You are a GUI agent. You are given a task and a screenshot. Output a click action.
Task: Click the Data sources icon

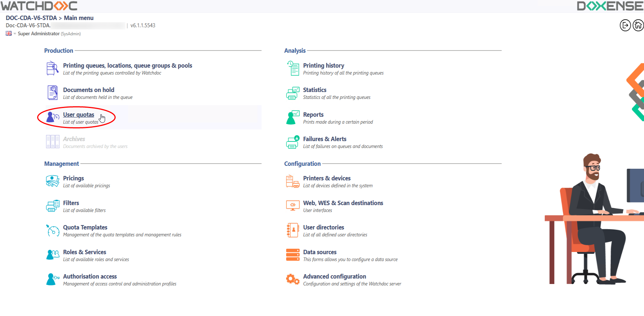[293, 255]
